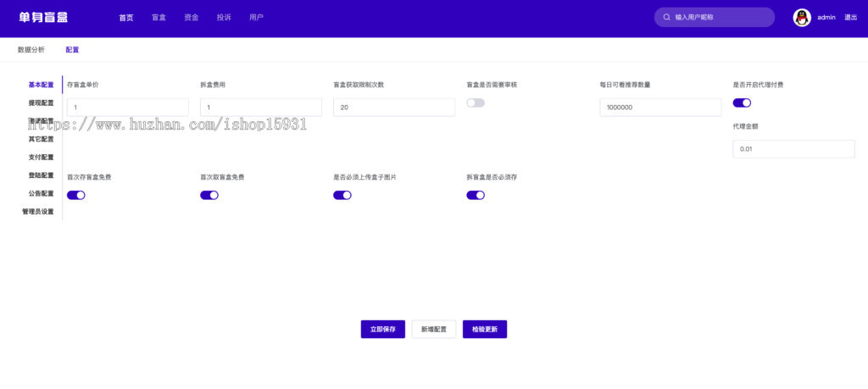Click 代理金额 input with 0.01

pyautogui.click(x=793, y=149)
